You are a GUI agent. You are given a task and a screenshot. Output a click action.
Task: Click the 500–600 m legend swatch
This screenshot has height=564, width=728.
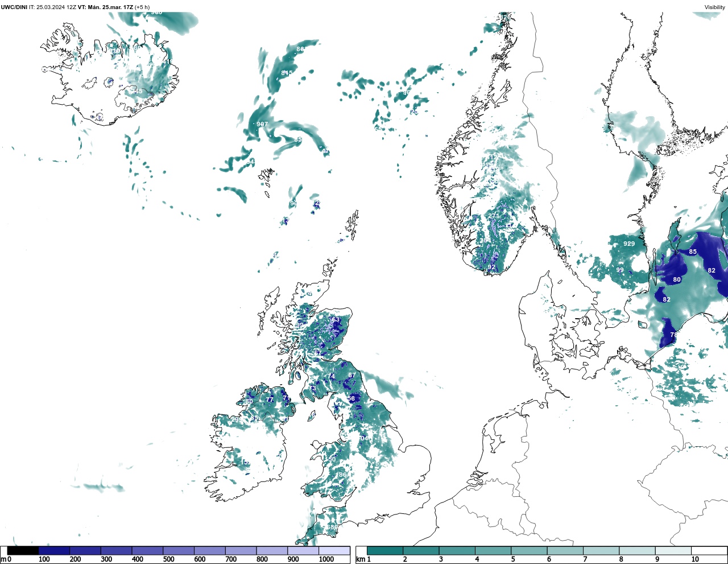179,550
